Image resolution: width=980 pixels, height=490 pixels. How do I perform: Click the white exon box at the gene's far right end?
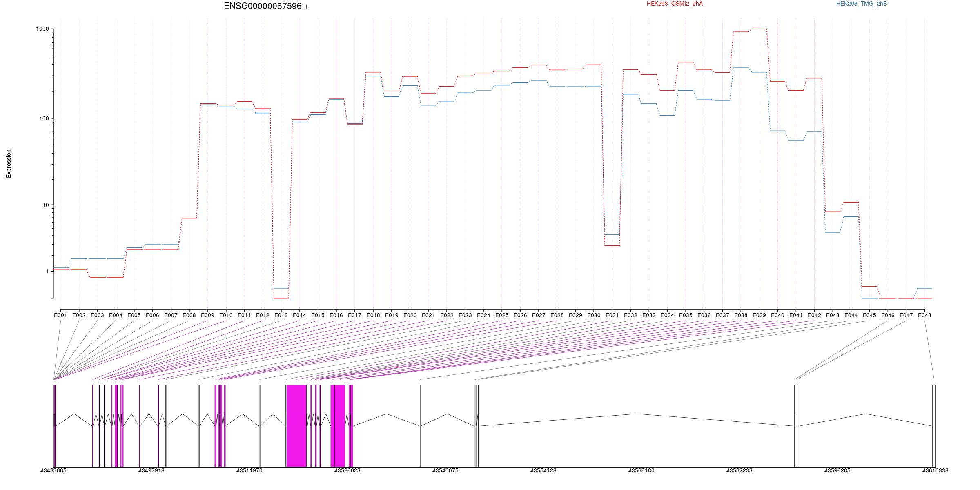pyautogui.click(x=934, y=426)
